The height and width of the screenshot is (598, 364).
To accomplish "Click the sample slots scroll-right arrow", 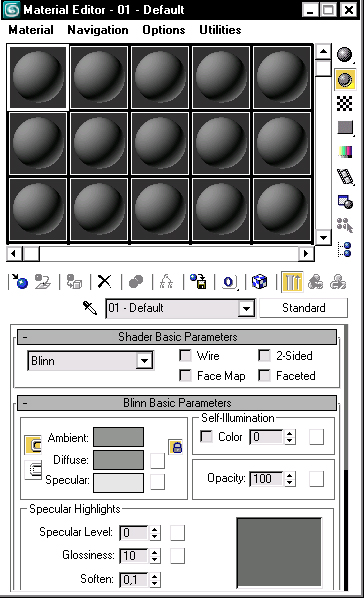I will click(x=306, y=253).
